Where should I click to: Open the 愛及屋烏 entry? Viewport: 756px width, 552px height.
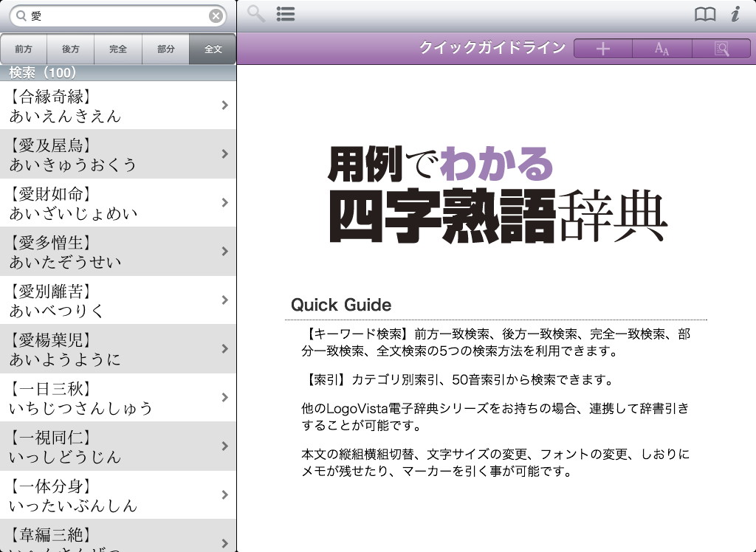click(111, 154)
